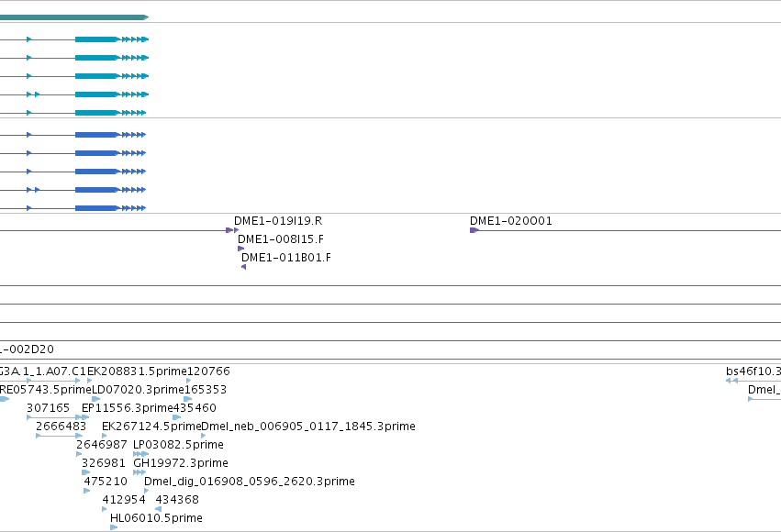The image size is (781, 532).
Task: Click the arrow glyph under 412954
Action: pyautogui.click(x=104, y=509)
